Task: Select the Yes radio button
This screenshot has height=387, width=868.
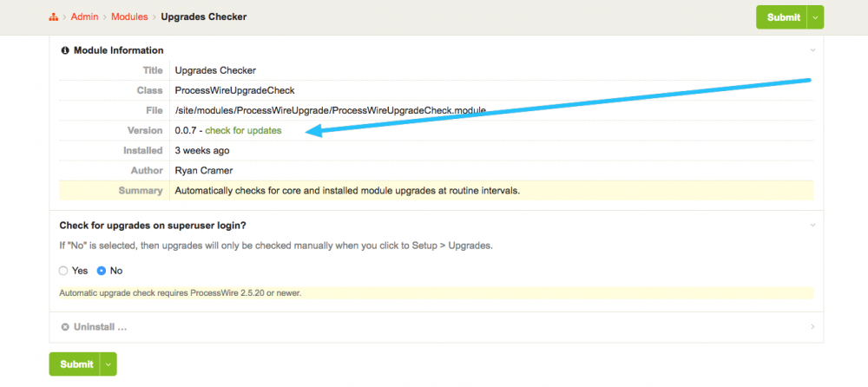Action: 63,271
